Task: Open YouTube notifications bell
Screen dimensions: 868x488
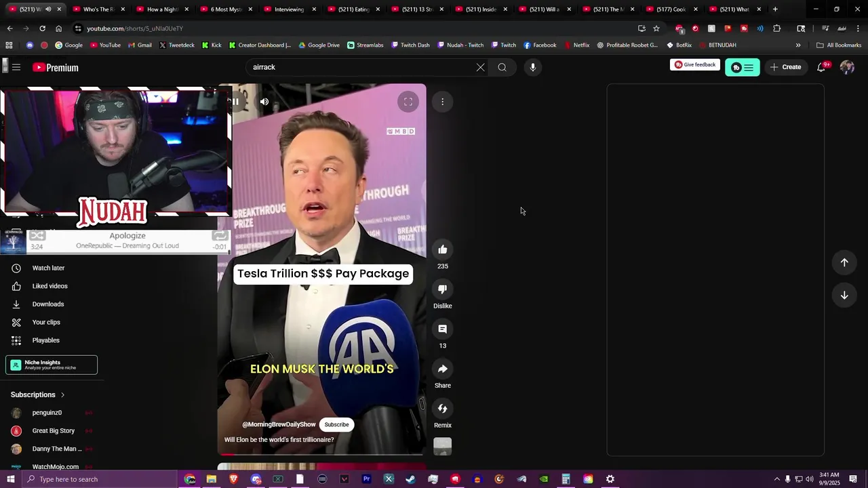Action: click(x=822, y=67)
